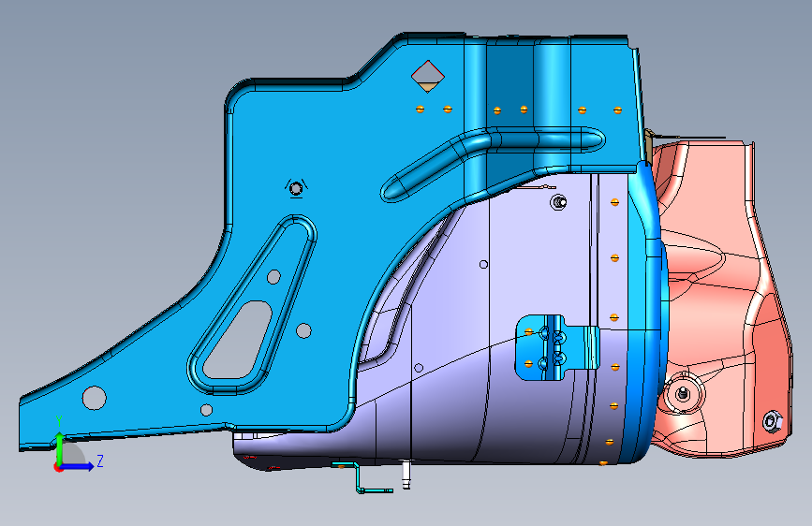The width and height of the screenshot is (812, 526).
Task: Select the large round hole at the blue panel's lower left
Action: click(x=95, y=398)
